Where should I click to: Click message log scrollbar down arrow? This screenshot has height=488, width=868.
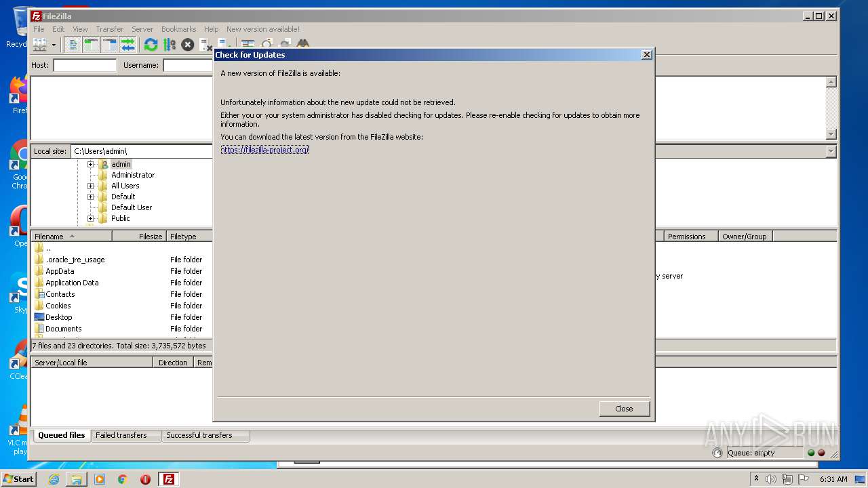[x=831, y=134]
